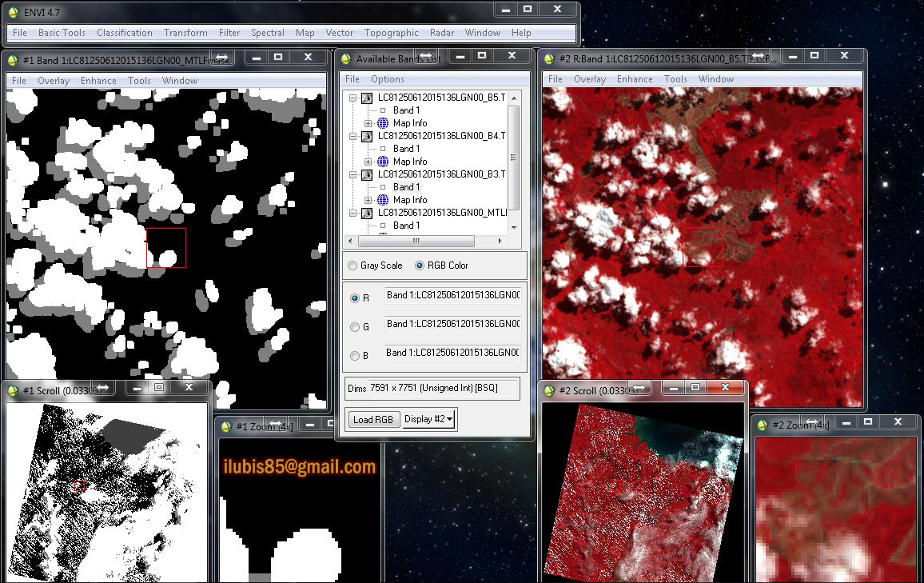The image size is (924, 583).
Task: Select Band 1 under the B3 file
Action: pyautogui.click(x=406, y=186)
